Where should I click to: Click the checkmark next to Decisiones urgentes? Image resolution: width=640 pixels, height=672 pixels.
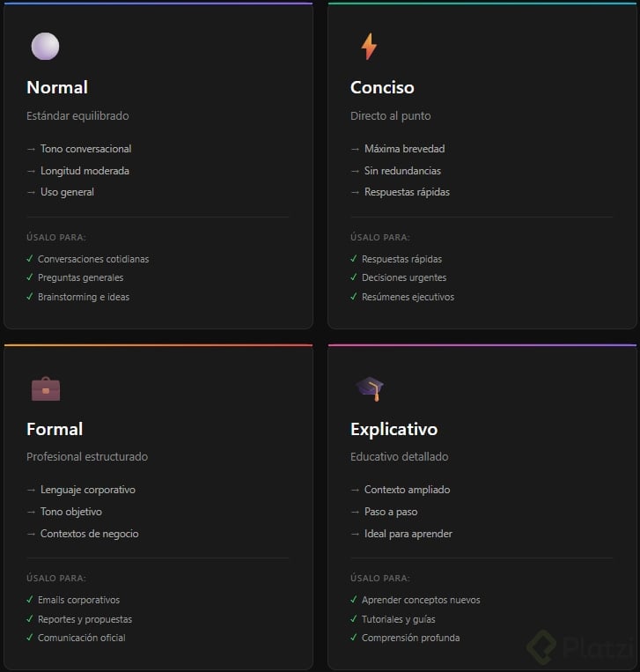(x=355, y=277)
